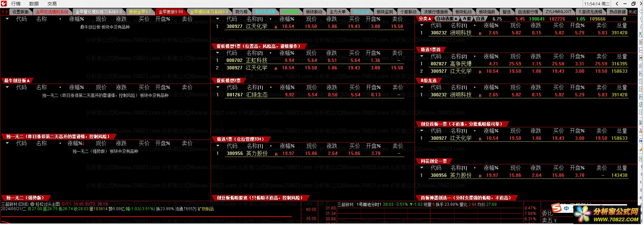The image size is (644, 225).
Task: Open the 板块联动 tab
Action: tap(314, 12)
